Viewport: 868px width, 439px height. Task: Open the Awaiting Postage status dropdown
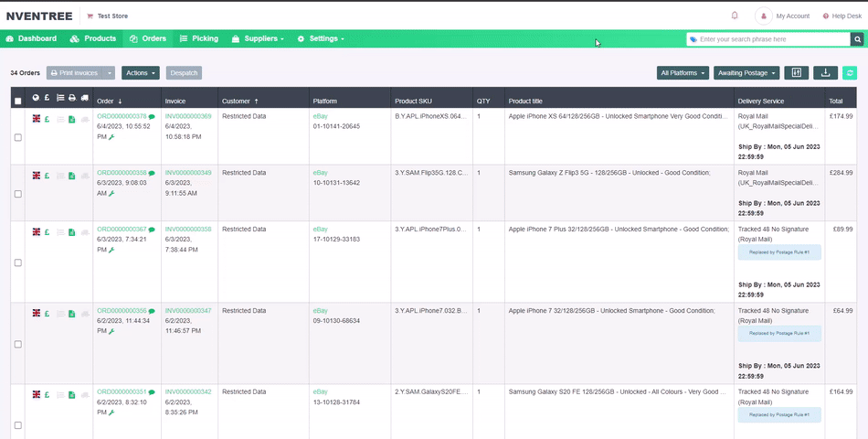pyautogui.click(x=746, y=73)
